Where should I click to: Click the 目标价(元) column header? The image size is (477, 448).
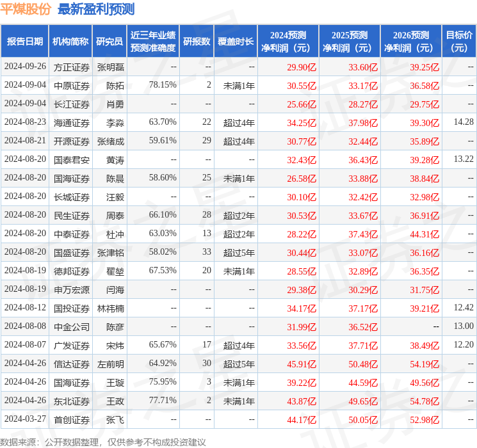click(x=459, y=42)
